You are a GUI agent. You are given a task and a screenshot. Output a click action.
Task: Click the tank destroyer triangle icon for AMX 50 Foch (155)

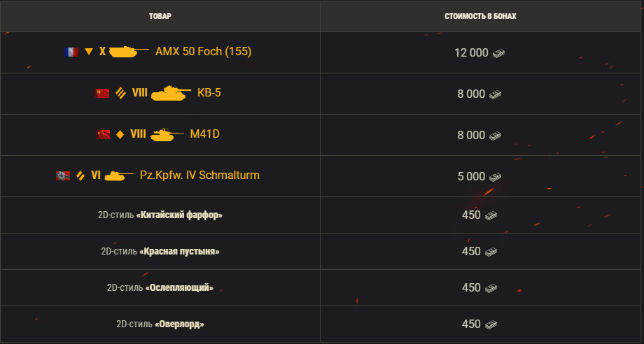pos(89,52)
